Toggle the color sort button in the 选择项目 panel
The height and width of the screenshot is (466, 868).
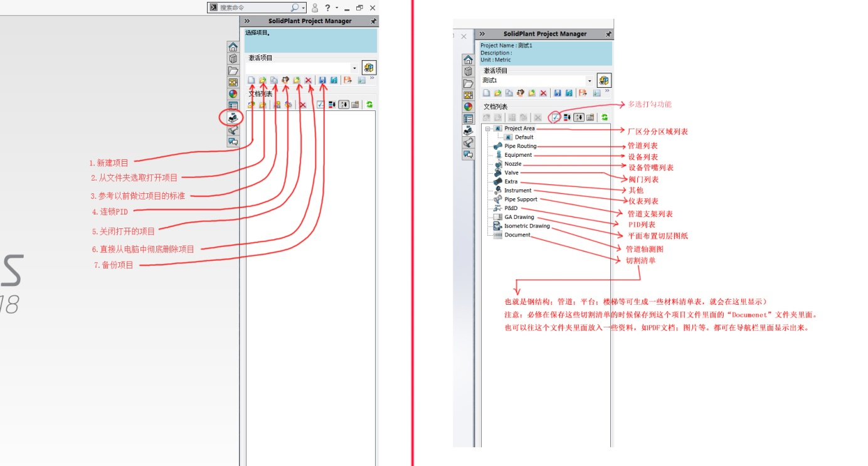click(332, 105)
